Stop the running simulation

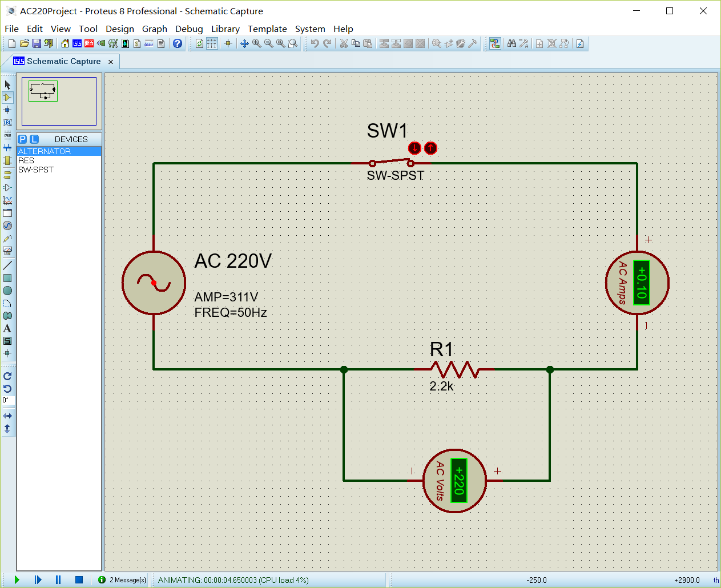point(79,580)
